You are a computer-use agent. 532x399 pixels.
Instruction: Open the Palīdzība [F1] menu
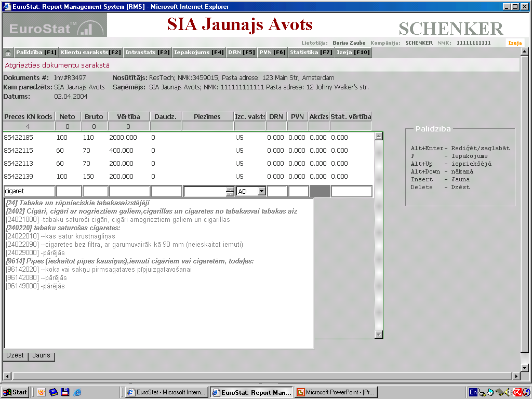tap(36, 52)
